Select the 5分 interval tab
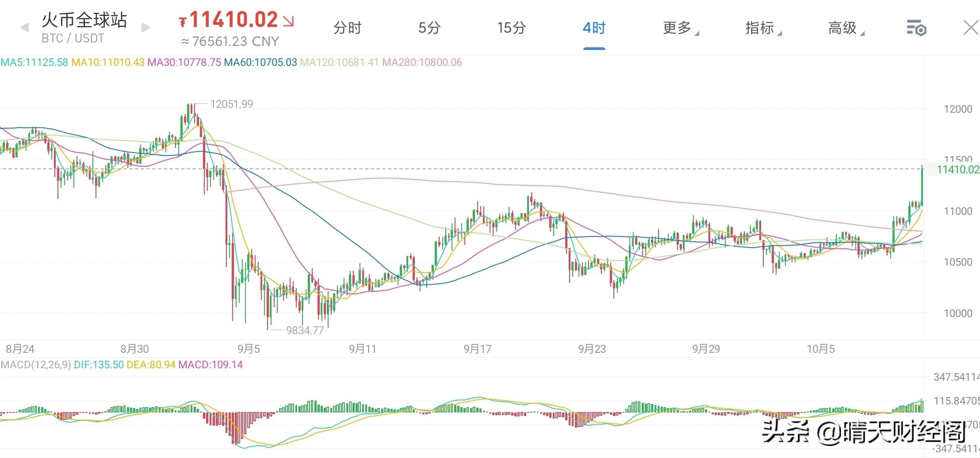 (429, 28)
